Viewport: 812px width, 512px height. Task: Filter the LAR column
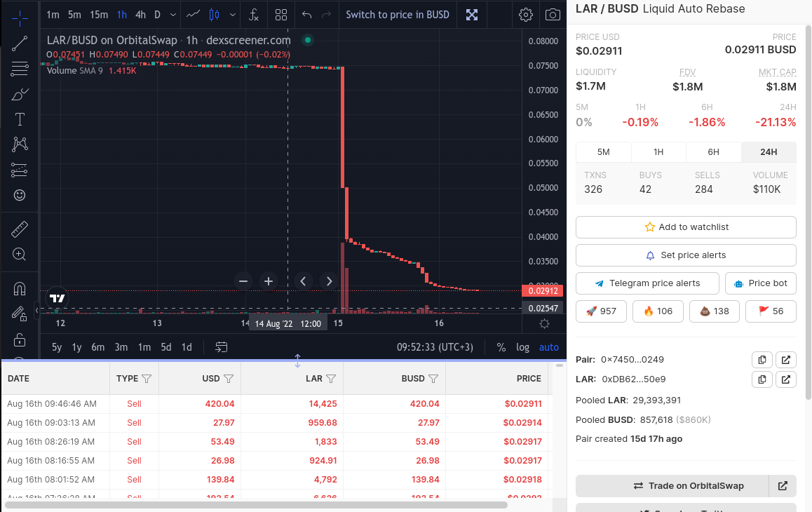coord(331,379)
